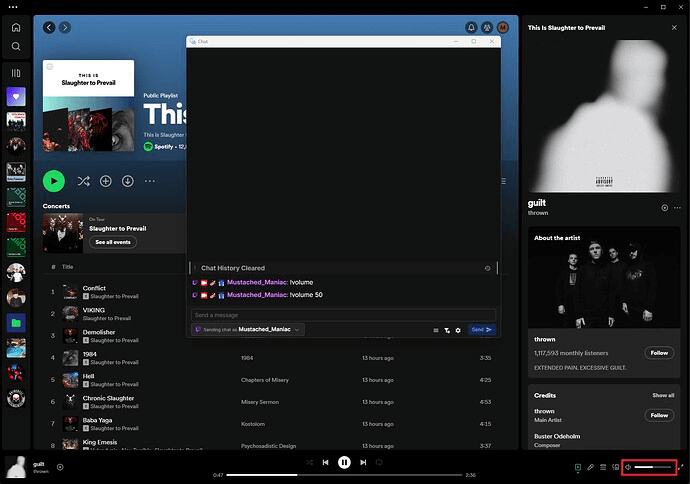The width and height of the screenshot is (690, 484).
Task: Toggle repeat in the player bar
Action: coord(379,462)
